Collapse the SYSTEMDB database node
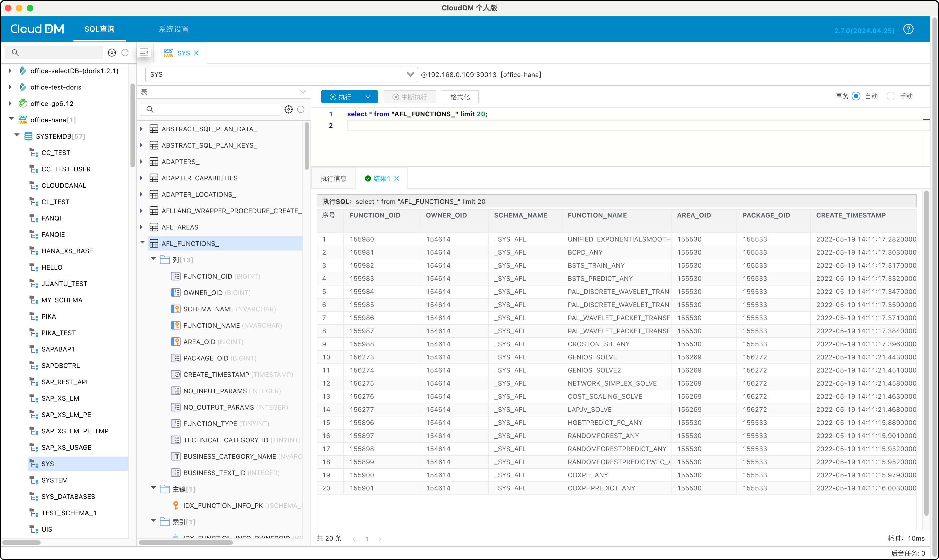The image size is (939, 560). point(17,135)
